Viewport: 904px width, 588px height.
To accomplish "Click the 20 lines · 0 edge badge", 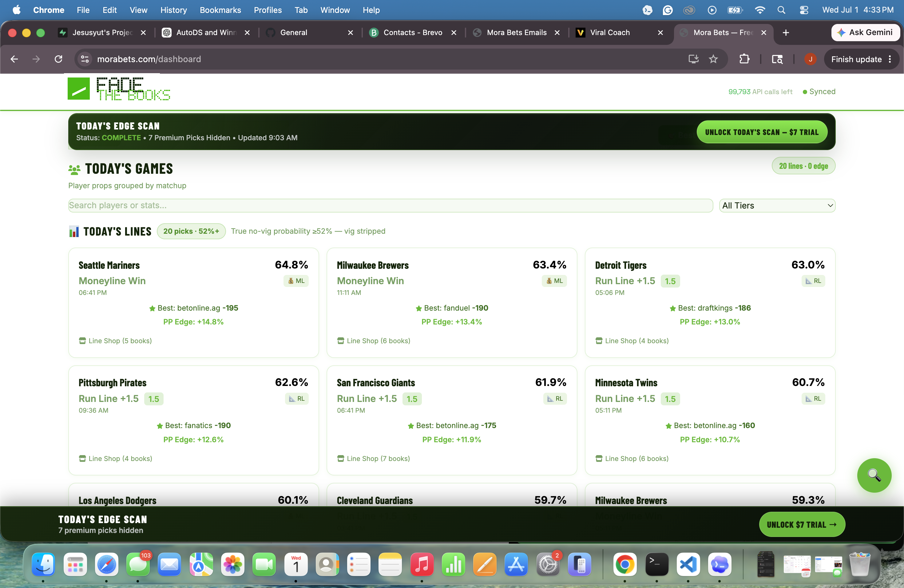I will (x=803, y=166).
